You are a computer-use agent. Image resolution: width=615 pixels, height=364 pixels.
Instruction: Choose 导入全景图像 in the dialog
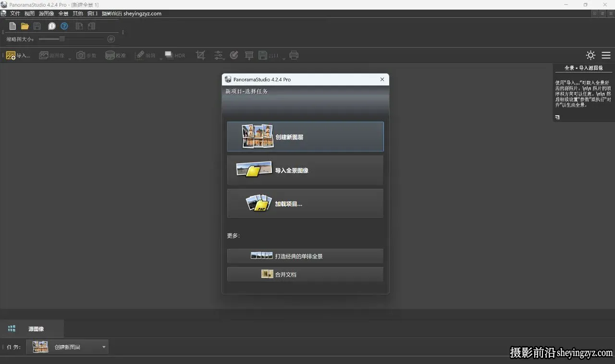coord(305,170)
